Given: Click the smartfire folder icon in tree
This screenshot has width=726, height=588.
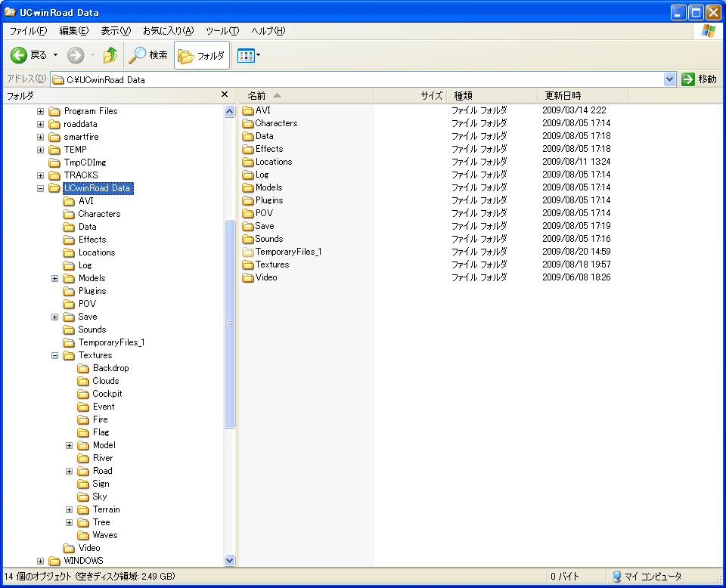Looking at the screenshot, I should pos(54,138).
